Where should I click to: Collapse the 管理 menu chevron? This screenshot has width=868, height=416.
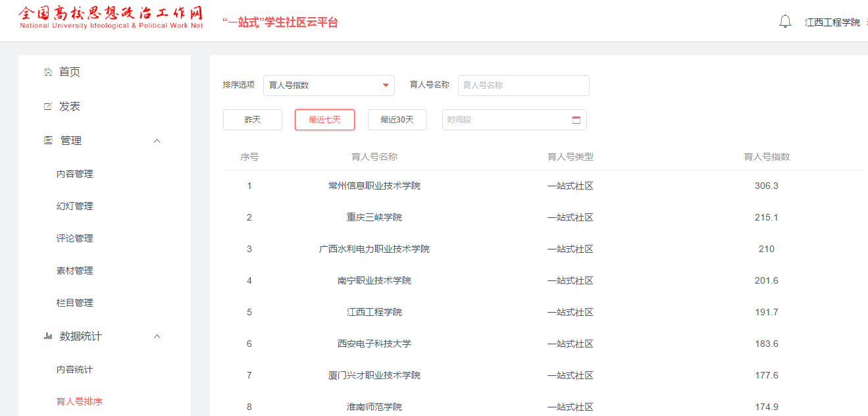[x=157, y=140]
